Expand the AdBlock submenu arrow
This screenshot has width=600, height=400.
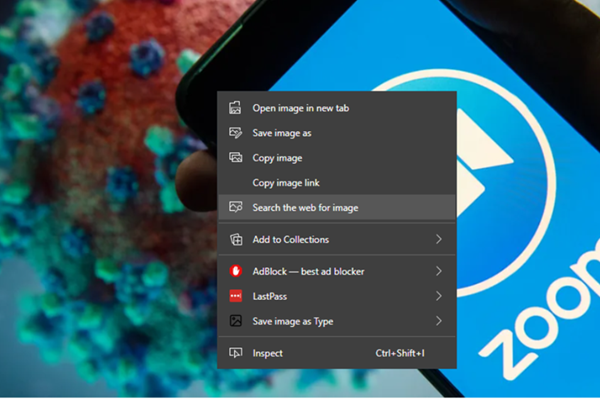pyautogui.click(x=439, y=271)
